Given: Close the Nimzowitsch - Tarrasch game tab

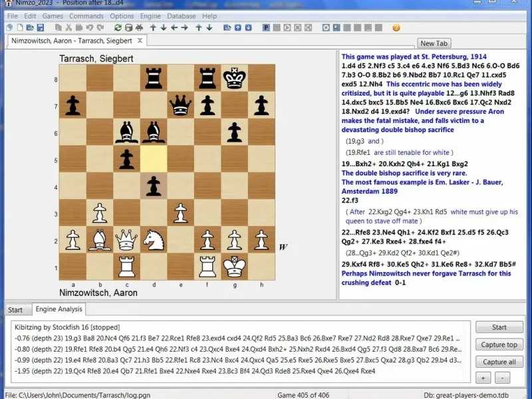Looking at the screenshot, I should click(x=140, y=41).
